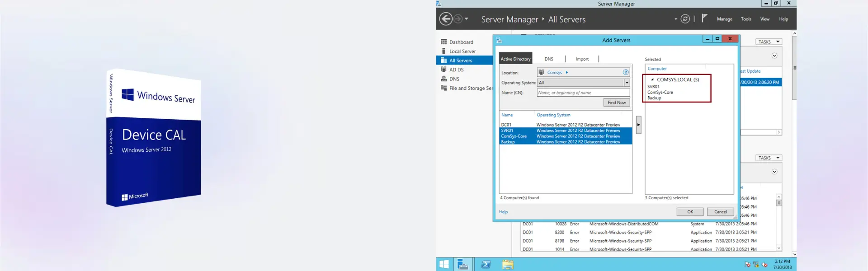
Task: Click the Comsys location link
Action: coord(554,72)
